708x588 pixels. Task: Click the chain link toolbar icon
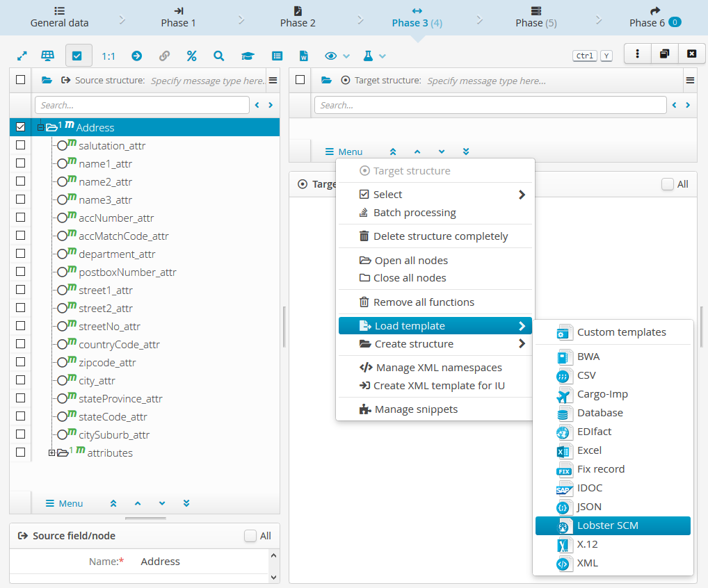click(164, 56)
